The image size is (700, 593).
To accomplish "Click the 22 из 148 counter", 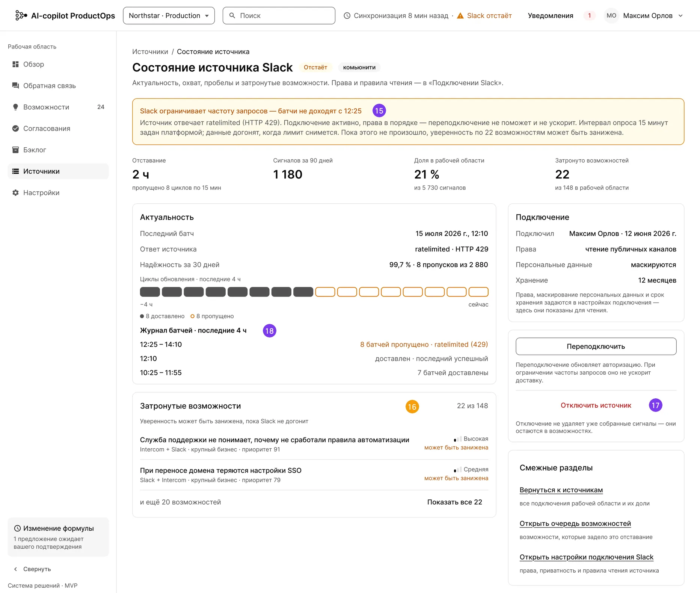I will (472, 406).
